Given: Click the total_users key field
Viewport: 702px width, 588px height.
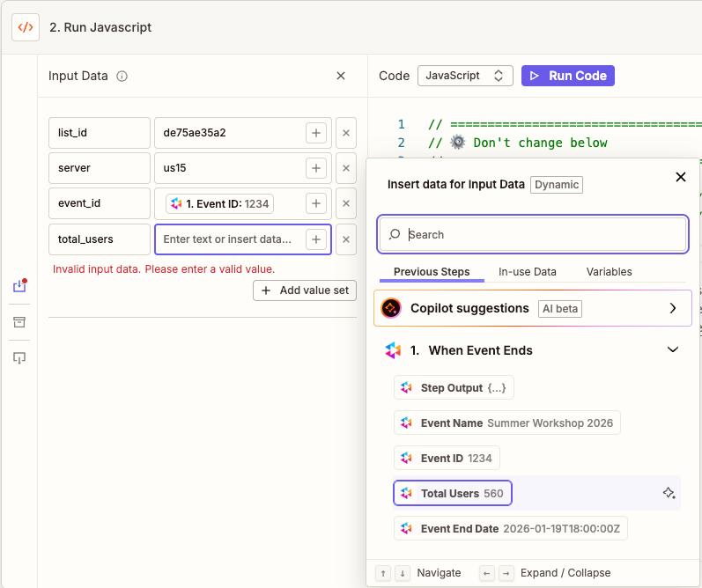Looking at the screenshot, I should coord(100,239).
